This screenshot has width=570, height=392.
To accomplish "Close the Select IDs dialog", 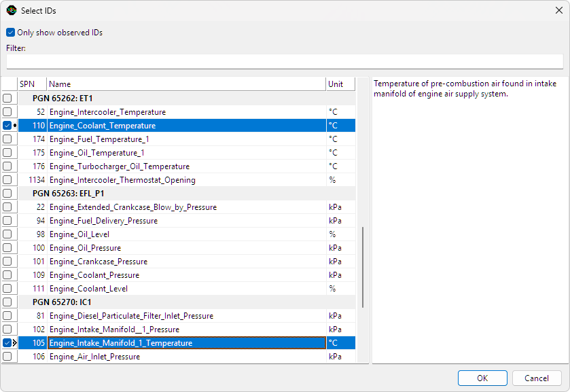I will 559,10.
